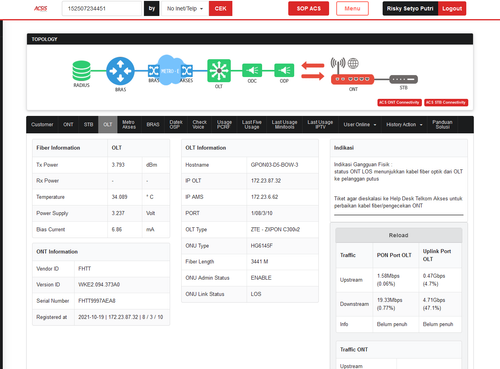Open the No Inet/Telp search type dropdown
Screen dimensions: 500x369
185,9
